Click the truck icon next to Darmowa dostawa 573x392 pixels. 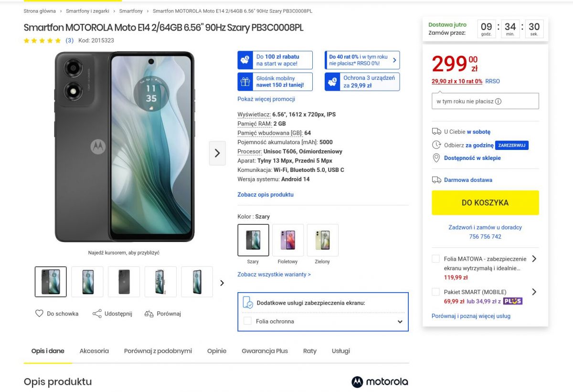pyautogui.click(x=436, y=180)
